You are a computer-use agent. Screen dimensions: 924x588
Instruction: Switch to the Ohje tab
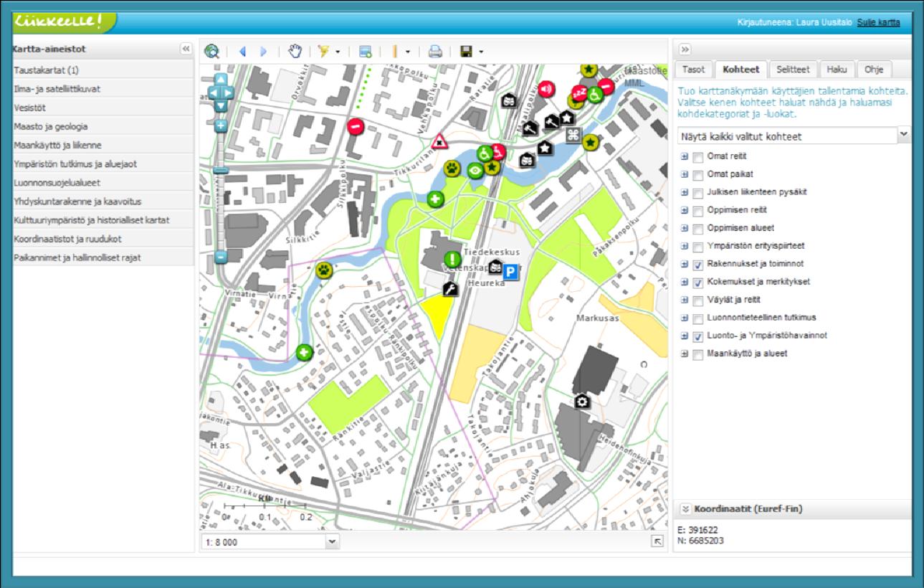[x=875, y=70]
